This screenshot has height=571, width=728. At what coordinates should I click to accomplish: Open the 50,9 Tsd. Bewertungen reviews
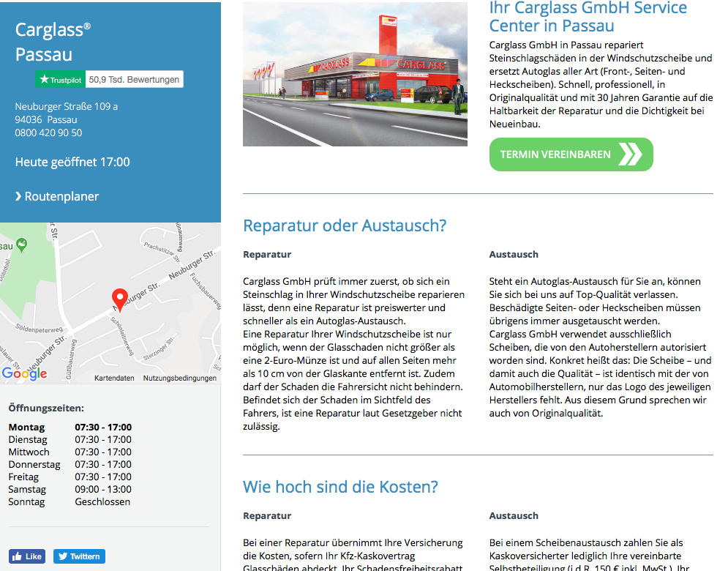[x=134, y=80]
